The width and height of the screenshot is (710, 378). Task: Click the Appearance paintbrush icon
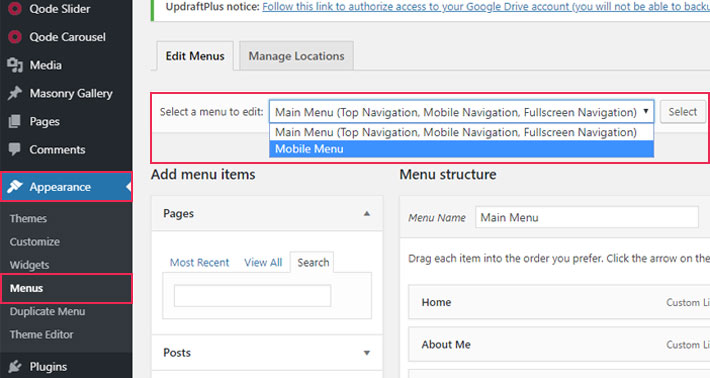(15, 187)
